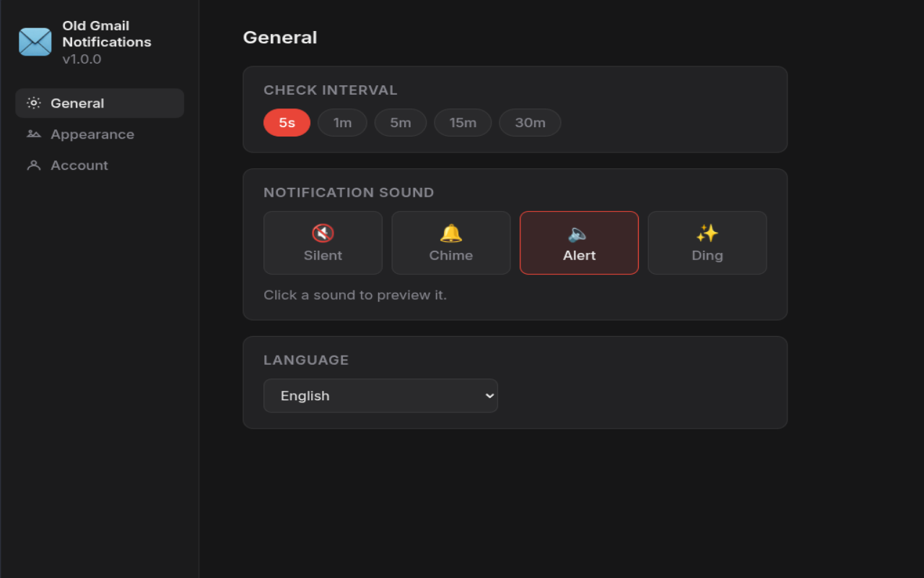Screen dimensions: 924x578
Task: Click the Appearance picture icon in sidebar
Action: [x=33, y=134]
